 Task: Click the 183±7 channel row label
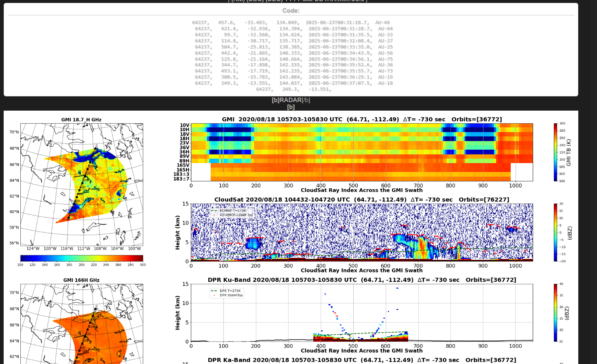[181, 179]
